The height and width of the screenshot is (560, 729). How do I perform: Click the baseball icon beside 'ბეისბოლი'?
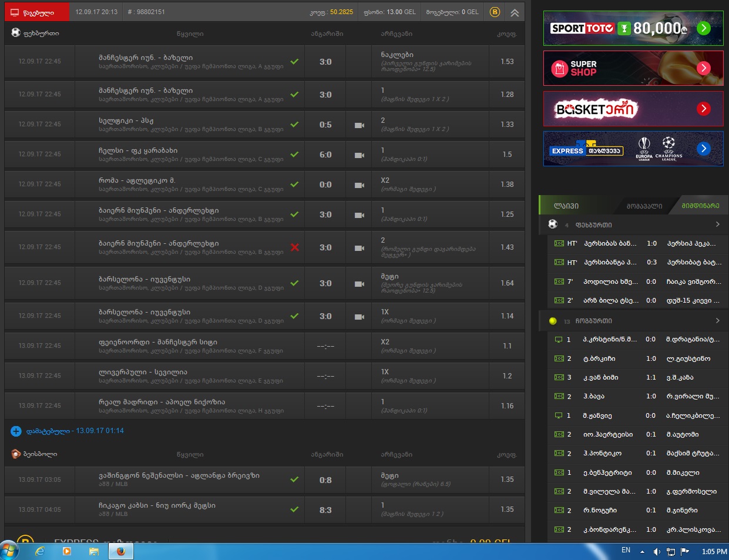point(16,454)
